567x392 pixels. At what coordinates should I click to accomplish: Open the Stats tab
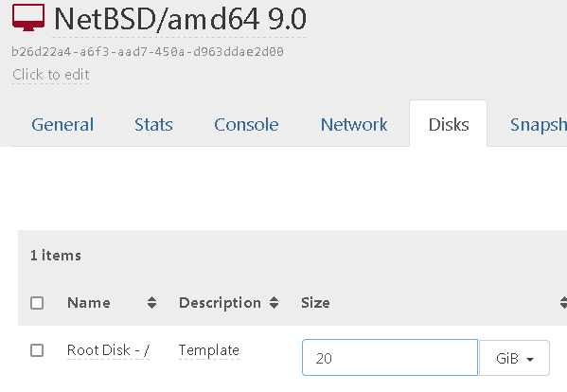click(x=153, y=125)
